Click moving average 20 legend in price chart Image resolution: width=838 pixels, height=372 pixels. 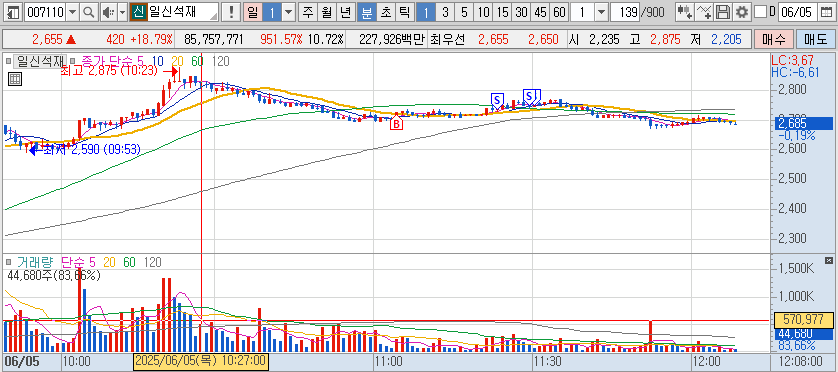pos(178,61)
